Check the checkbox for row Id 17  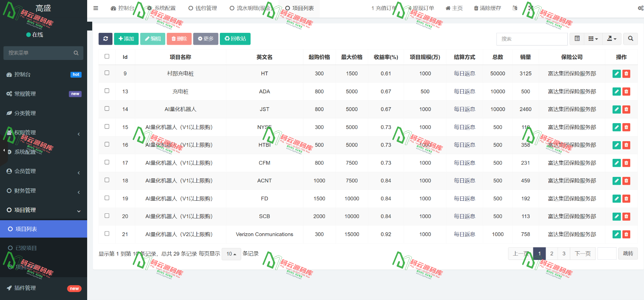(107, 162)
